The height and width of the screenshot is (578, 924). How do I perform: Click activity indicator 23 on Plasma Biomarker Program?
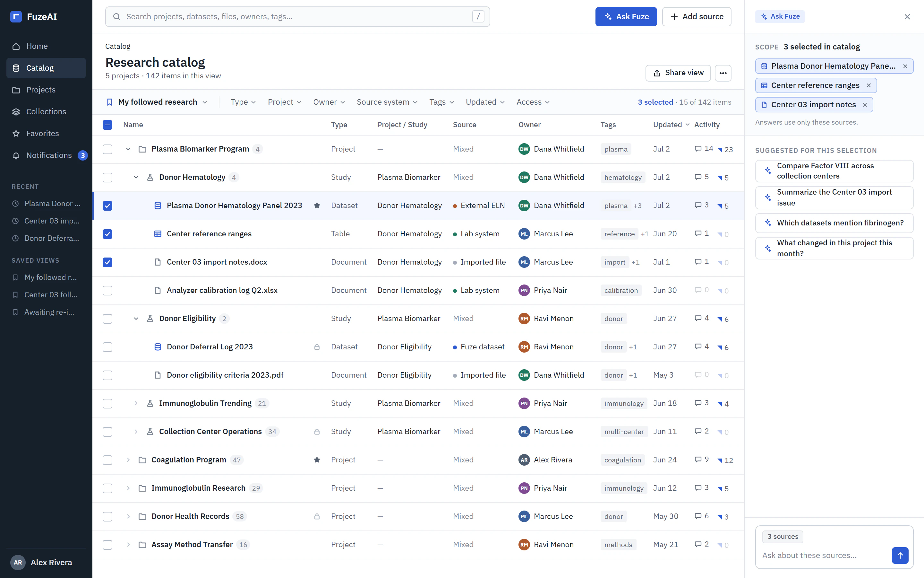tap(725, 149)
